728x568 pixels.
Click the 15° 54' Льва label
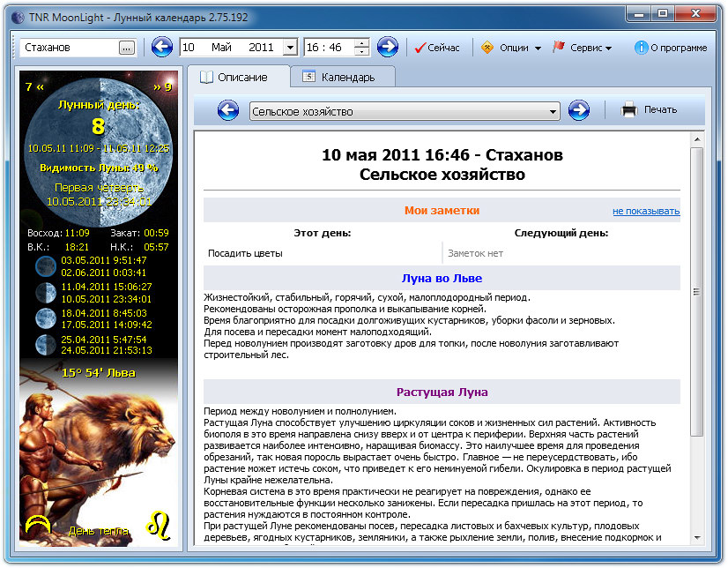(99, 372)
